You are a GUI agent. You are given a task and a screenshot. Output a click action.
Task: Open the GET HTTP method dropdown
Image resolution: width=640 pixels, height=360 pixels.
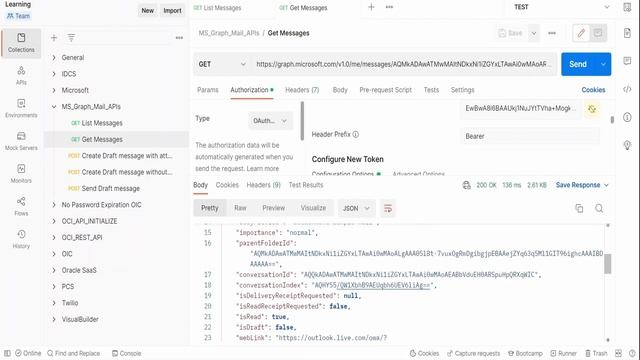click(222, 64)
